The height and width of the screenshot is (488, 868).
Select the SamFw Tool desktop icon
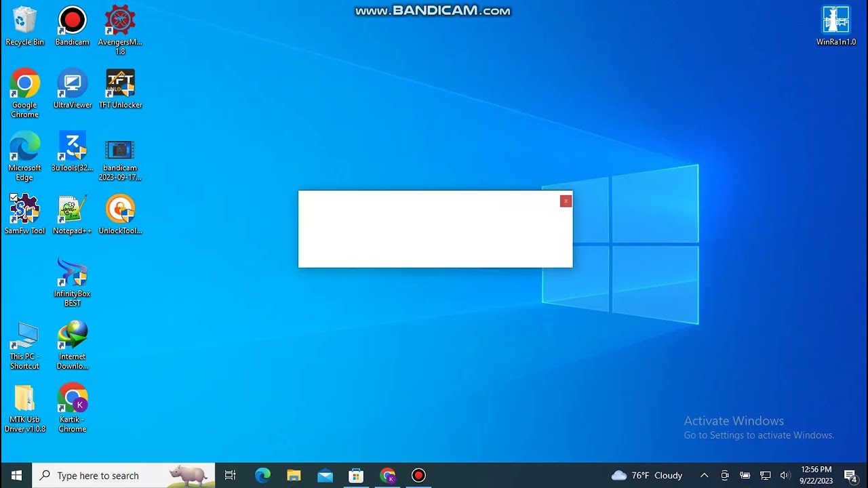click(x=24, y=215)
